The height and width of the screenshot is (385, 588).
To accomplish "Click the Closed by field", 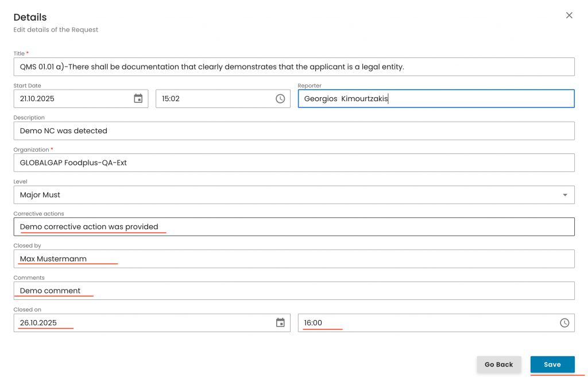I will pyautogui.click(x=293, y=259).
